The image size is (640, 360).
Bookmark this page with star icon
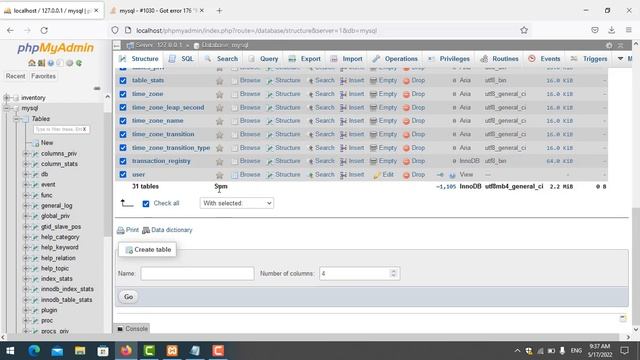tap(524, 30)
